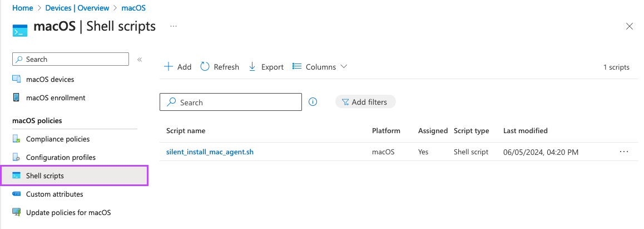Open the ellipsis menu beside page title
Viewport: 644px width, 229px height.
tap(174, 26)
